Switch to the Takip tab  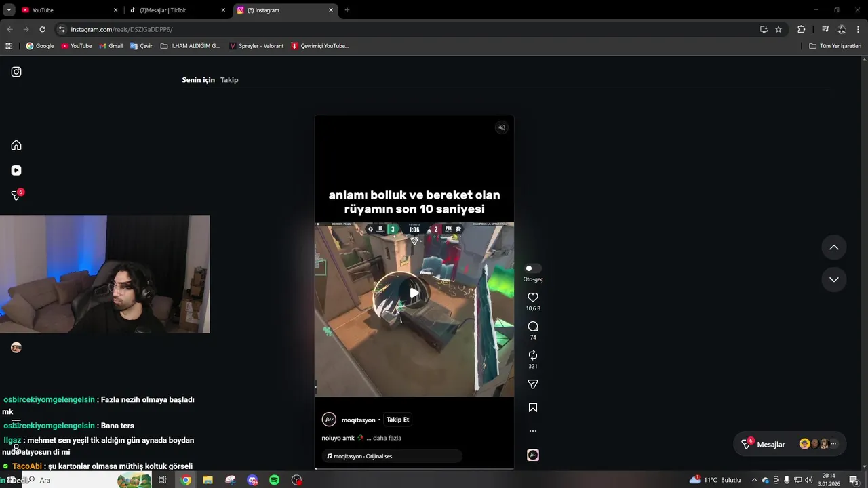tap(229, 80)
